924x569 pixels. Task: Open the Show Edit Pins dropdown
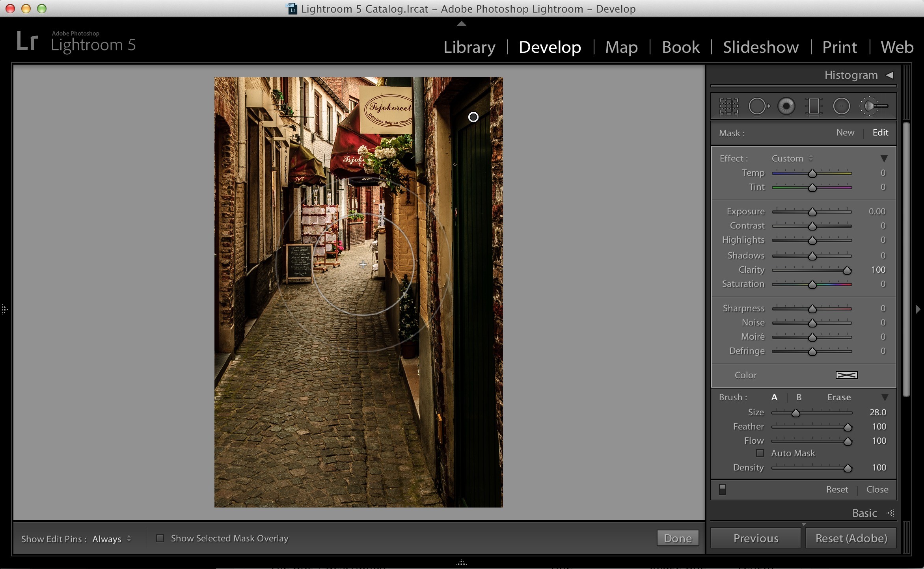click(112, 539)
